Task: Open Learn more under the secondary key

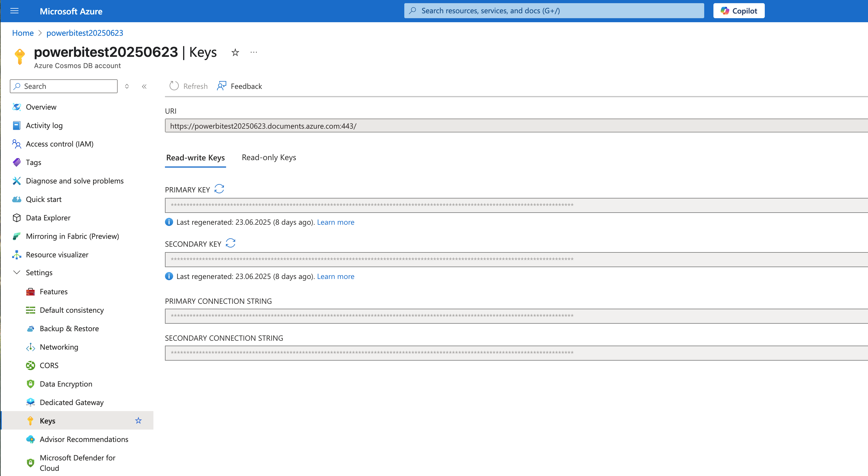Action: tap(336, 277)
